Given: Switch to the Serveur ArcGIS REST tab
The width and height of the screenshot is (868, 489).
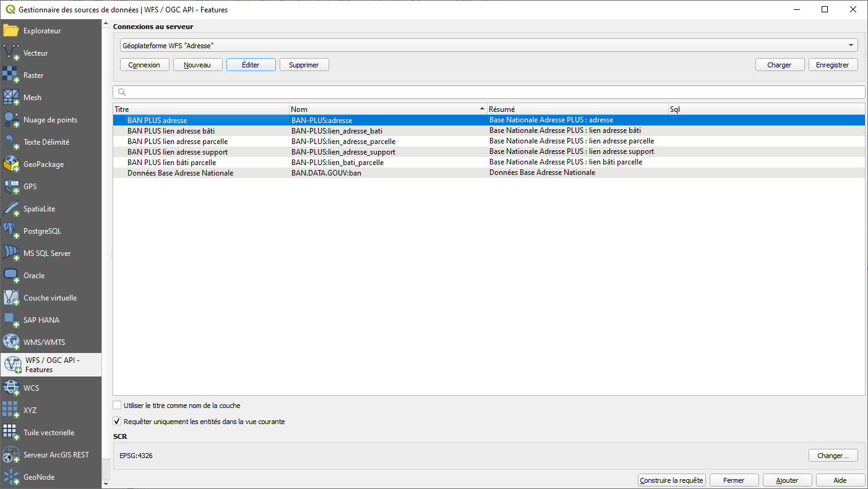Looking at the screenshot, I should tap(56, 455).
